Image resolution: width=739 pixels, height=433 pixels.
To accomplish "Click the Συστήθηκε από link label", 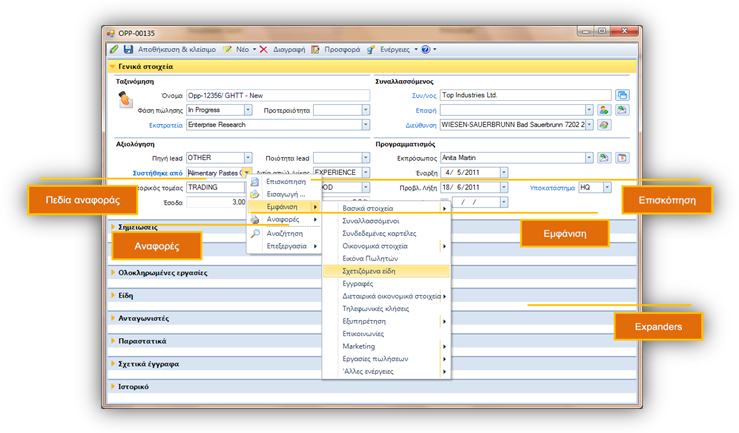I will (157, 173).
